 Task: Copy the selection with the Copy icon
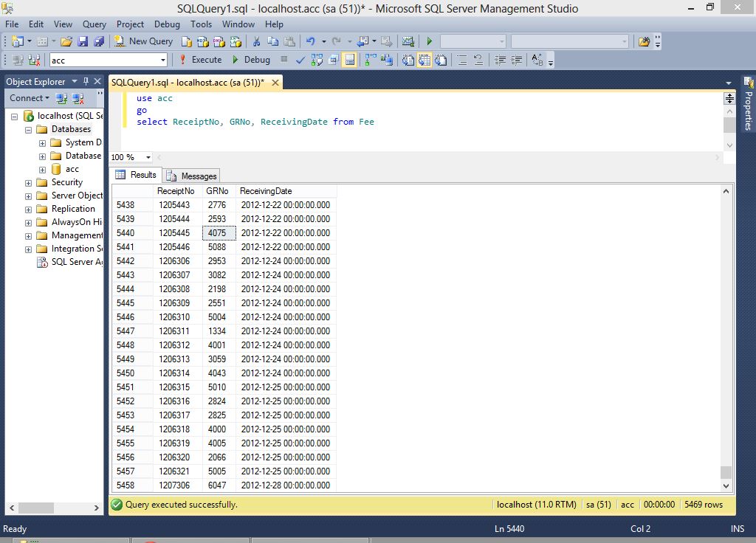click(x=273, y=42)
